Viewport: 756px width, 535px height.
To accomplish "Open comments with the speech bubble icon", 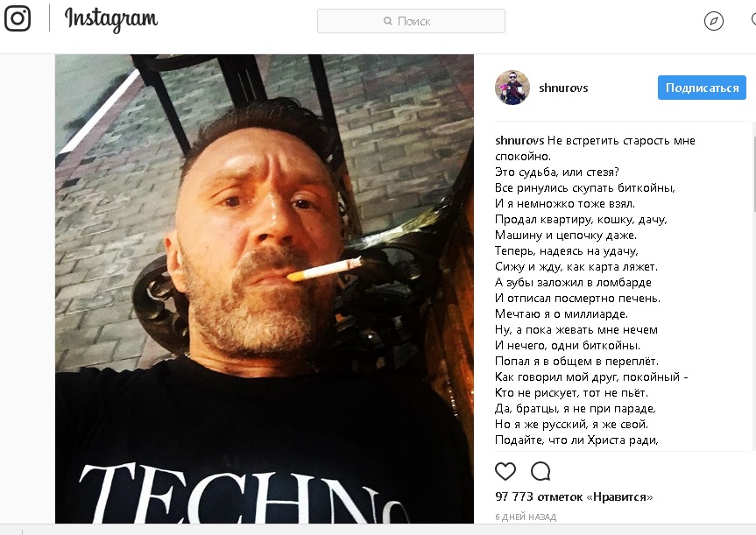I will (x=541, y=471).
